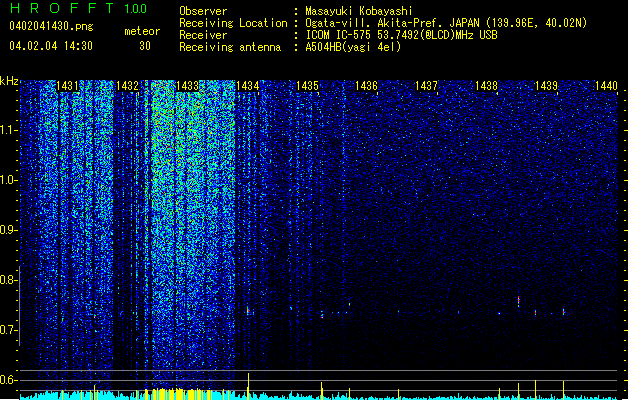Click the 1.0 kHz axis label
This screenshot has width=629, height=400.
pyautogui.click(x=8, y=180)
